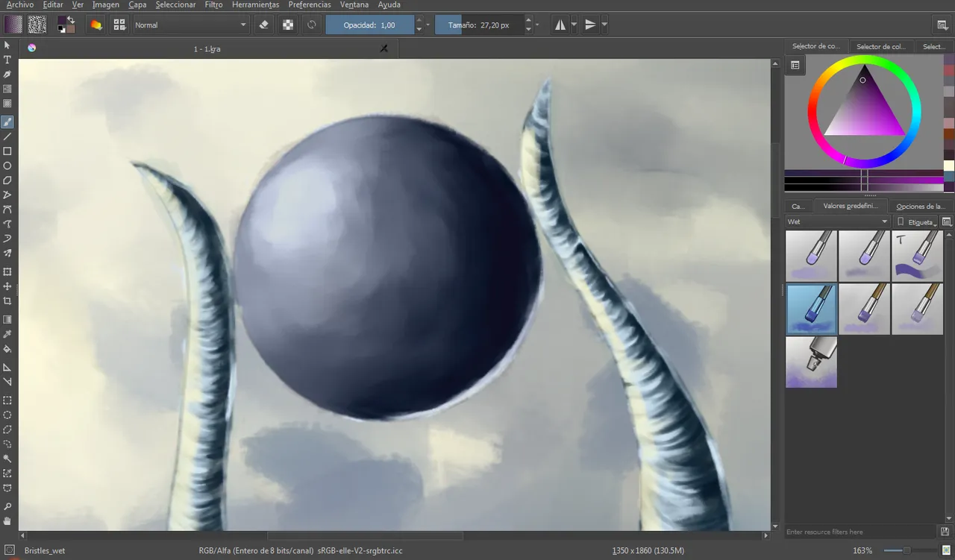
Task: Open the color selector settings icon
Action: tap(795, 66)
